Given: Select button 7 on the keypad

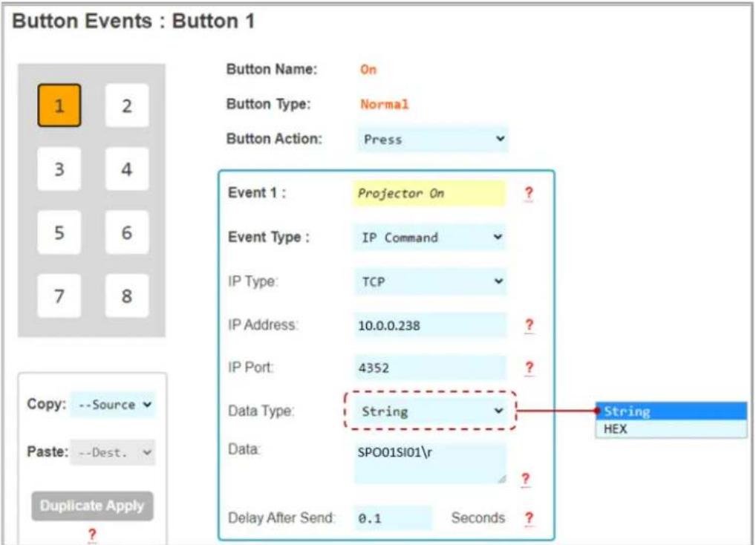Looking at the screenshot, I should click(59, 296).
